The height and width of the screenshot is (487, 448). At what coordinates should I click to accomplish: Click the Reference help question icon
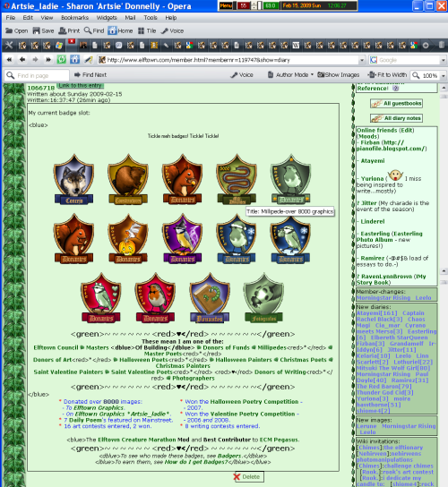395,89
